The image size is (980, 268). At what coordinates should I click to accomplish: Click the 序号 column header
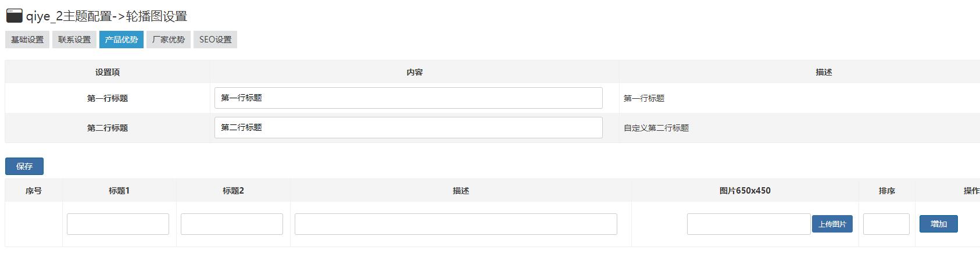click(x=34, y=191)
